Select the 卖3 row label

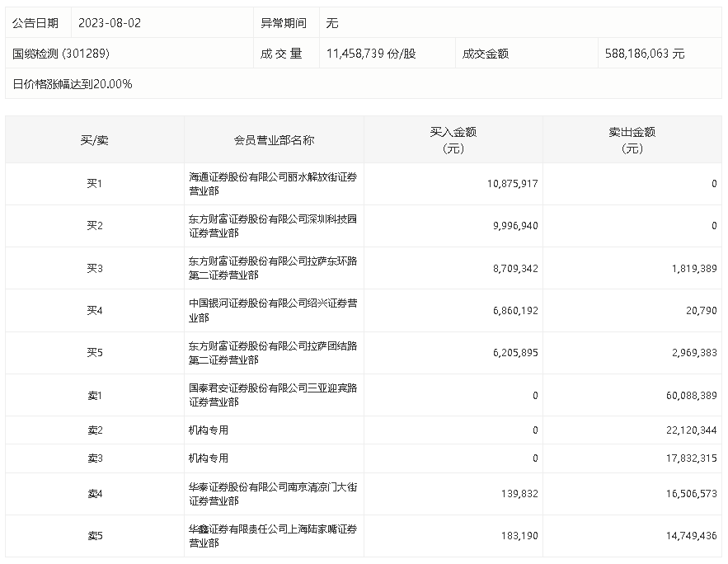point(94,458)
